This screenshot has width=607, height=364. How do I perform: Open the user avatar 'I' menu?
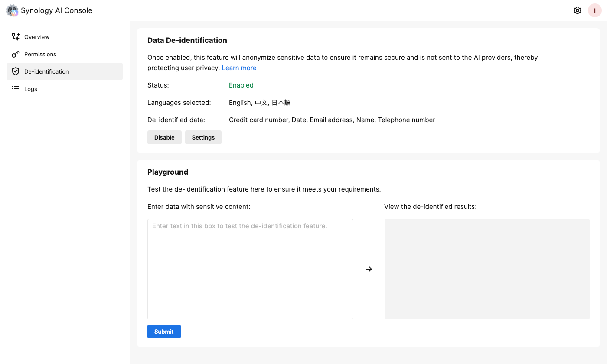pos(595,10)
